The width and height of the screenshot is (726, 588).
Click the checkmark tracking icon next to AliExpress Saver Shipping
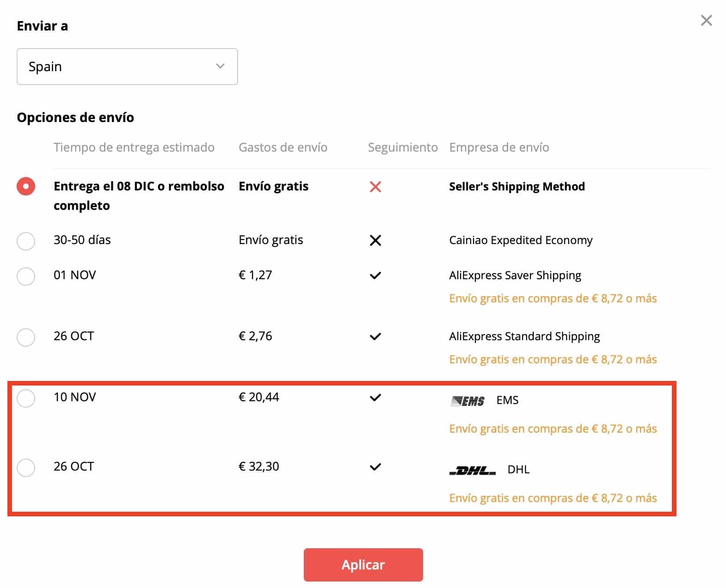(375, 275)
